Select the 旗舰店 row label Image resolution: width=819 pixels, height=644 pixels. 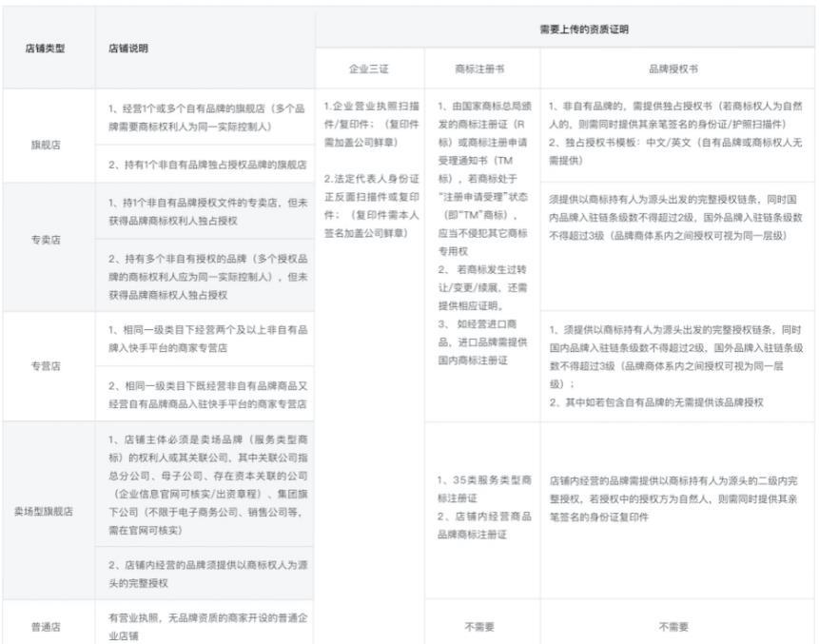[46, 146]
